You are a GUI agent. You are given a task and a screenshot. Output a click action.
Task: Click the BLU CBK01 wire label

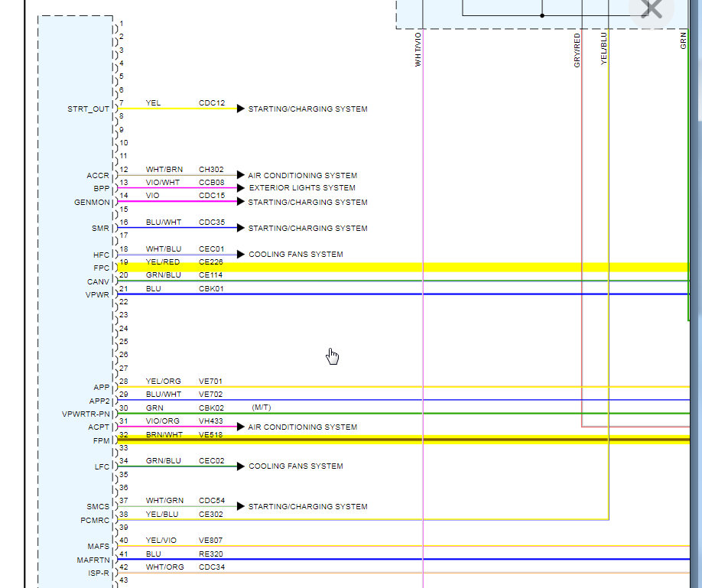(184, 289)
